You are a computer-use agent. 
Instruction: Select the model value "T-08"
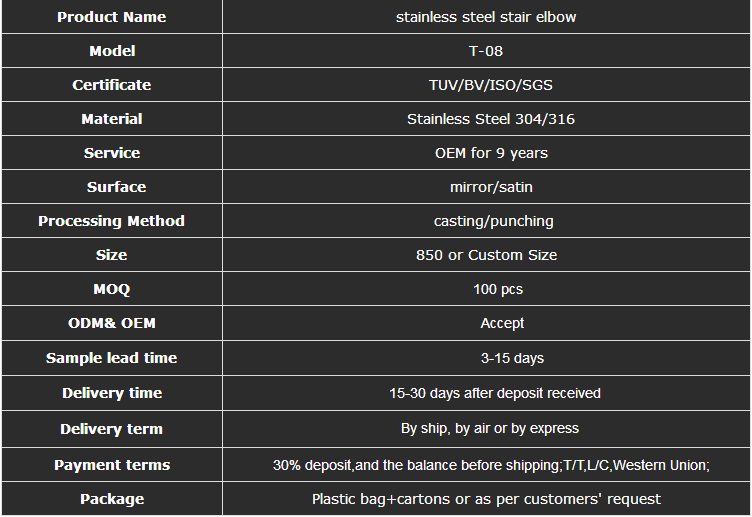[486, 51]
